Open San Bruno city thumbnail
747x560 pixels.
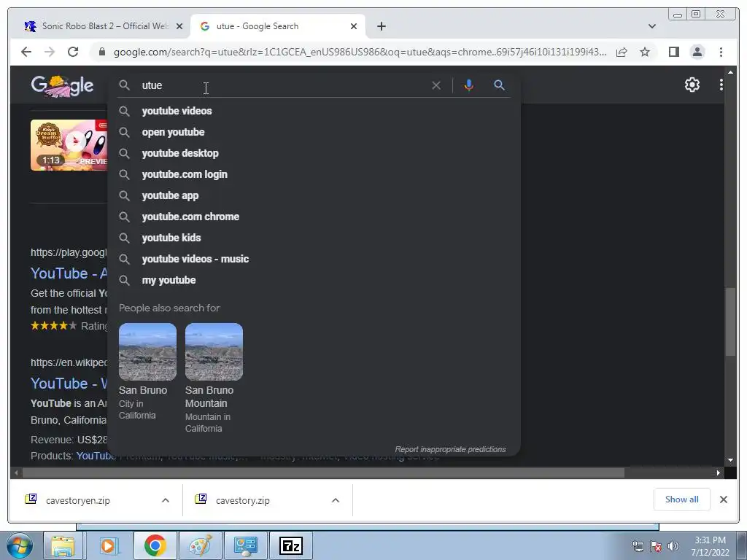point(147,352)
